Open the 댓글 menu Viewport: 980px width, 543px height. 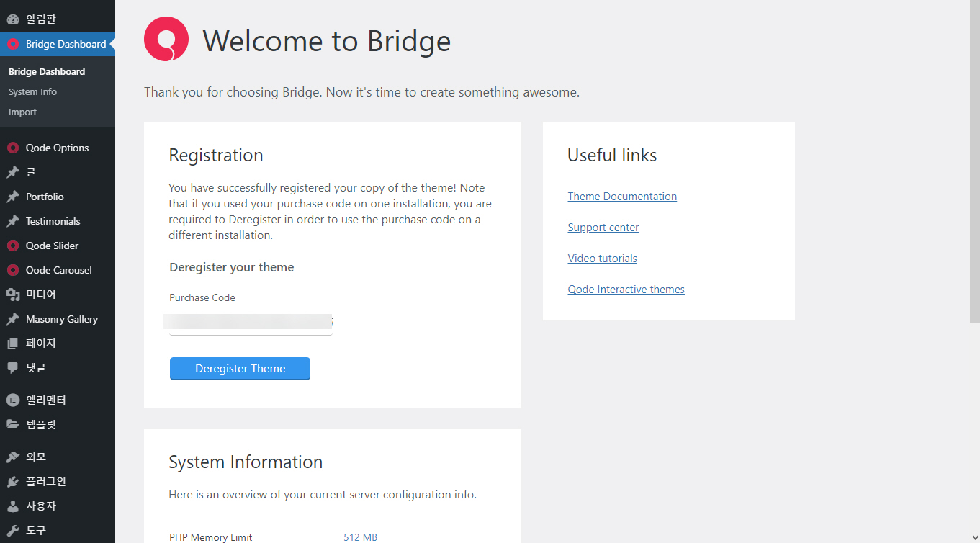click(x=58, y=368)
